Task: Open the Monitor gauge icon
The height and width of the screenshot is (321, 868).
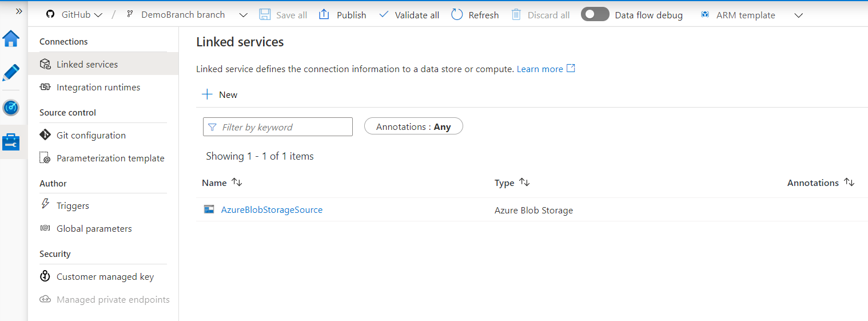Action: [11, 108]
